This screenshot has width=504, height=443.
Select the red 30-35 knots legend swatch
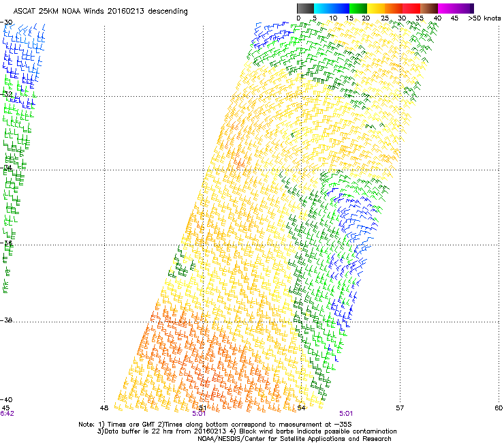(411, 8)
